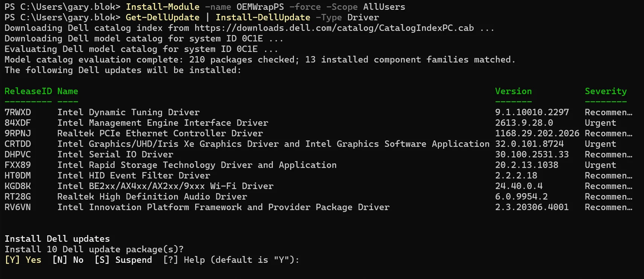Select release ID RV6VN
Image resolution: width=644 pixels, height=279 pixels.
pyautogui.click(x=18, y=207)
